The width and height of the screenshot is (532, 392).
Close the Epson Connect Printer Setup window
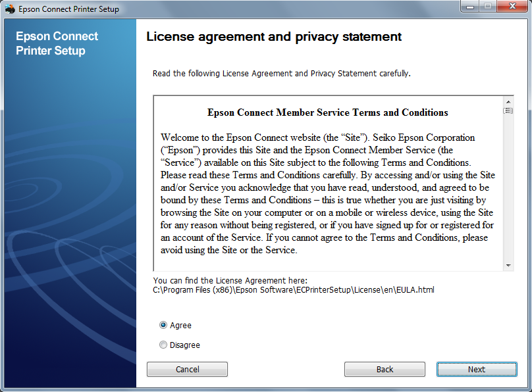tap(512, 7)
